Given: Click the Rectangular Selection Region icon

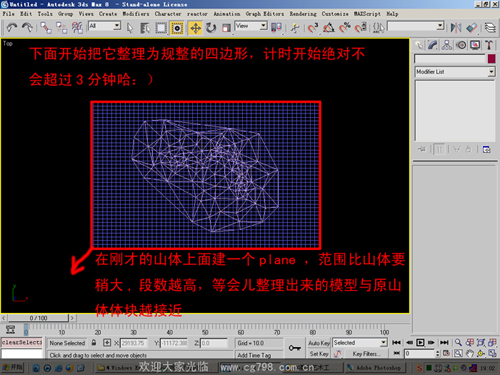Looking at the screenshot, I should pos(161,28).
